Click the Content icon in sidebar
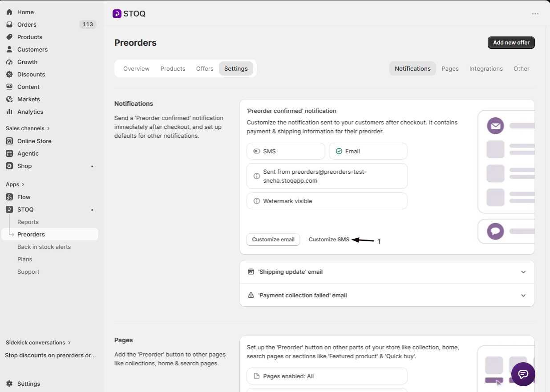 (9, 87)
